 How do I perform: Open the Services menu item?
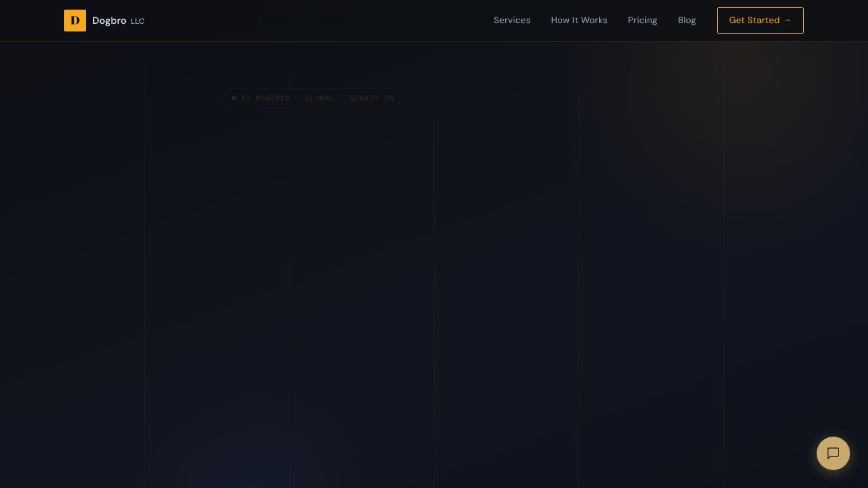(512, 21)
